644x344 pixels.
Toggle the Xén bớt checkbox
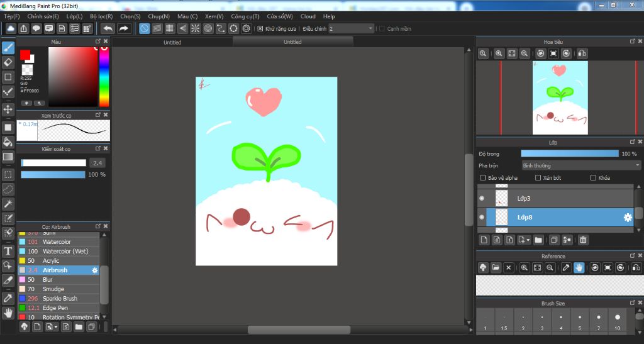(538, 178)
